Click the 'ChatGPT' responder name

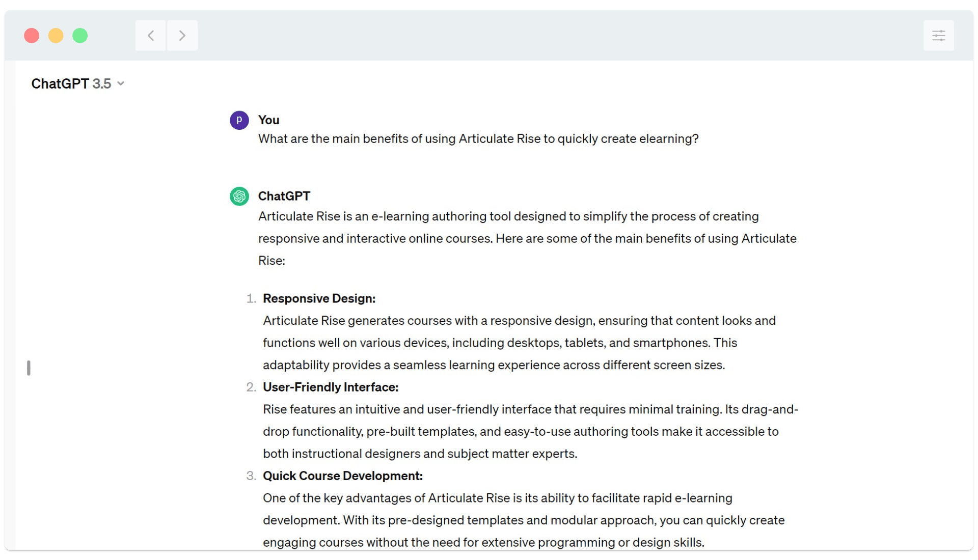(284, 196)
